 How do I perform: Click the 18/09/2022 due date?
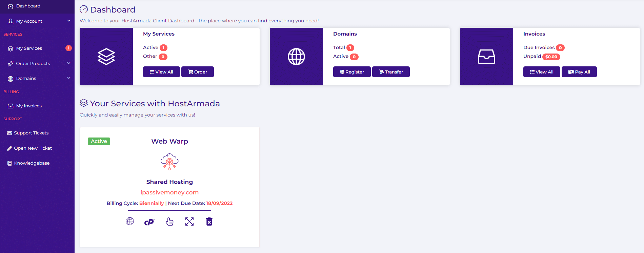[x=219, y=203]
